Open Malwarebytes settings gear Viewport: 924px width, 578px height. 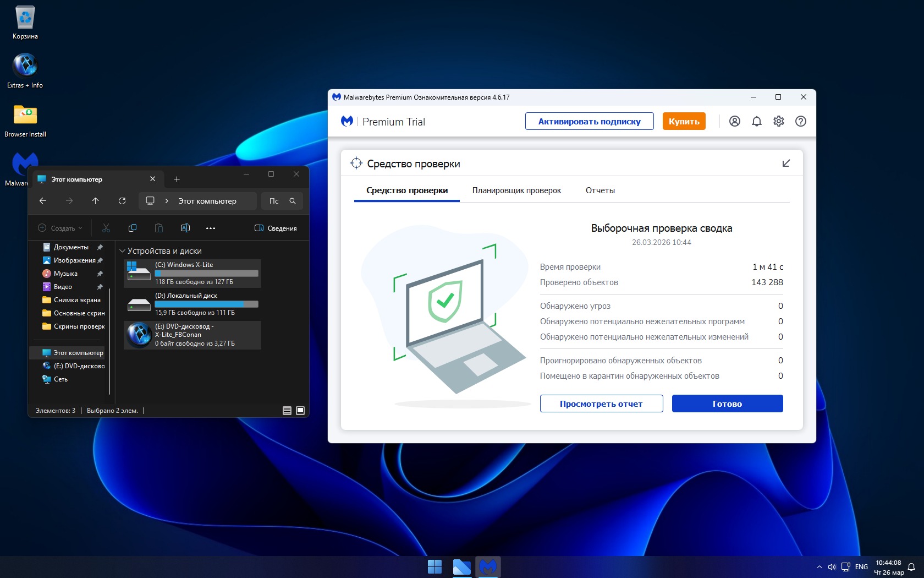point(779,121)
